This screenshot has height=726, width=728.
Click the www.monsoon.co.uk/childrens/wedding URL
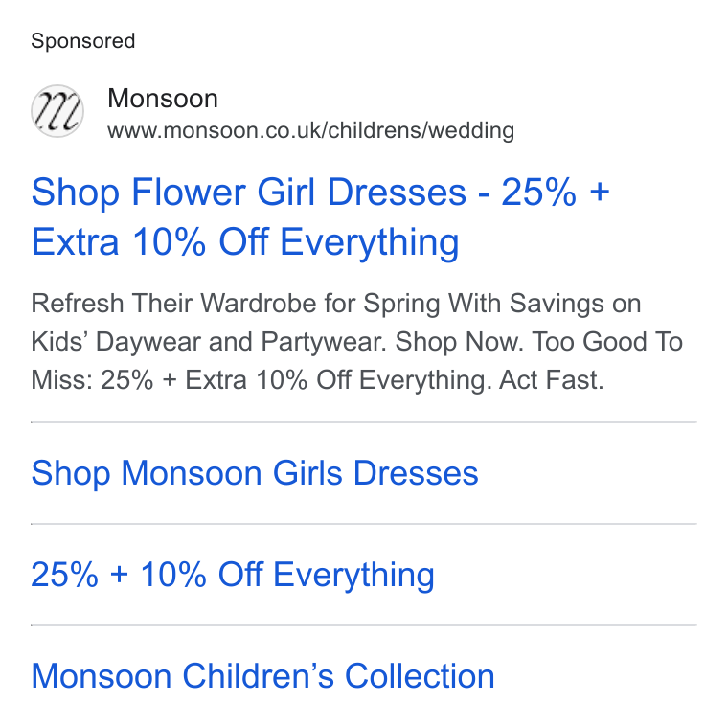pyautogui.click(x=310, y=130)
